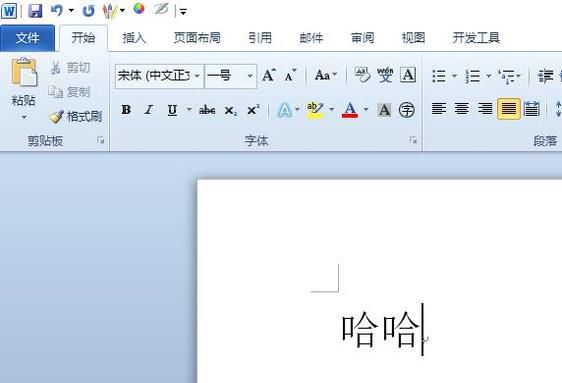Open numbering style dropdown arrow
Viewport: 562px width, 383px height.
click(488, 76)
